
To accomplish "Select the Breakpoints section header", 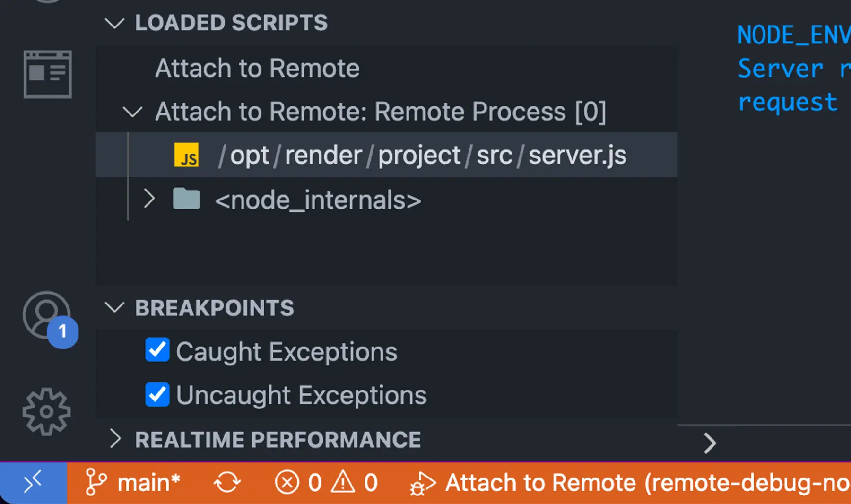I will [x=214, y=308].
